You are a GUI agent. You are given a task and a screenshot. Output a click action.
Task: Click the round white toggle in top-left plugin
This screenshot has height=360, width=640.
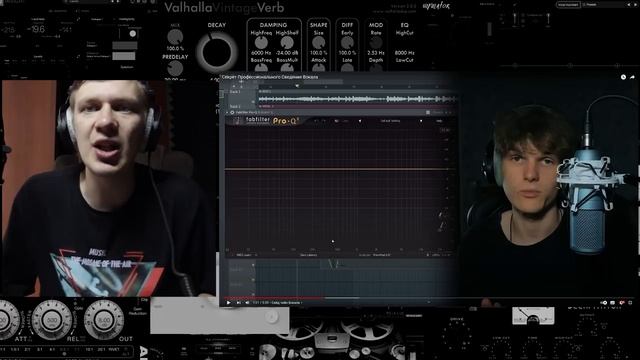point(132,34)
